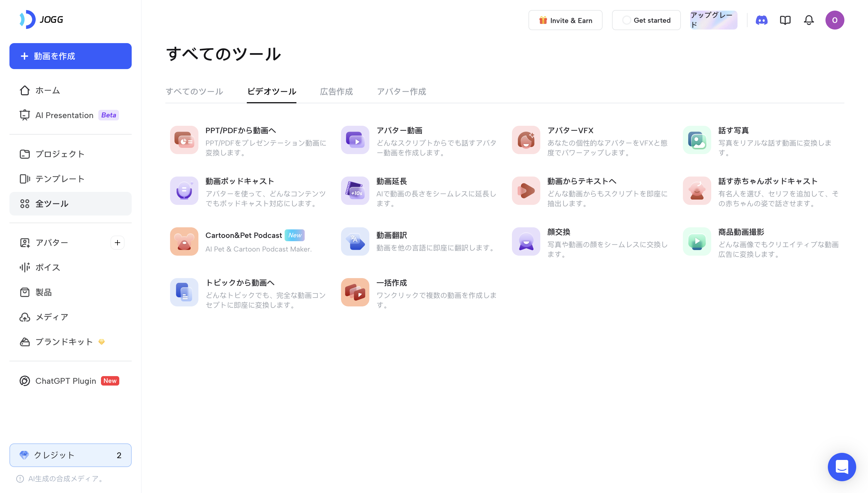Open the トピックから動画へ tool icon
This screenshot has width=868, height=493.
[184, 292]
